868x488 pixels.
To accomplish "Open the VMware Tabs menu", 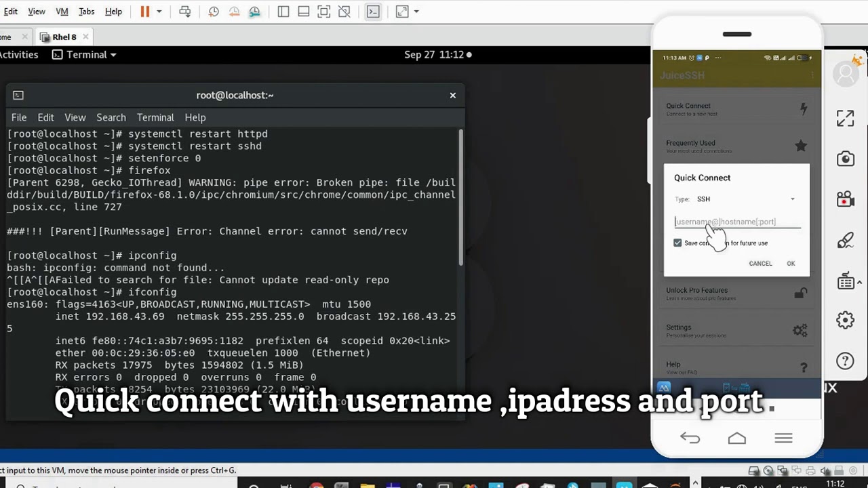I will click(x=87, y=12).
